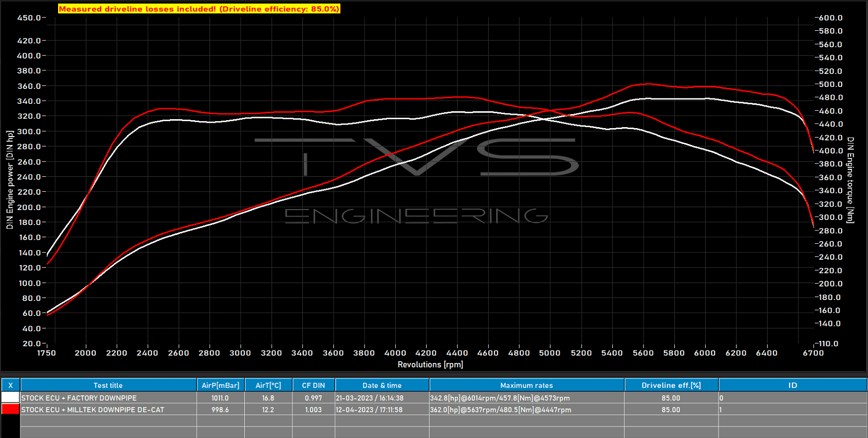Screen dimensions: 868x438
Task: Click maximum rates 342.8[hp]@6014rpm cell
Action: tap(526, 398)
